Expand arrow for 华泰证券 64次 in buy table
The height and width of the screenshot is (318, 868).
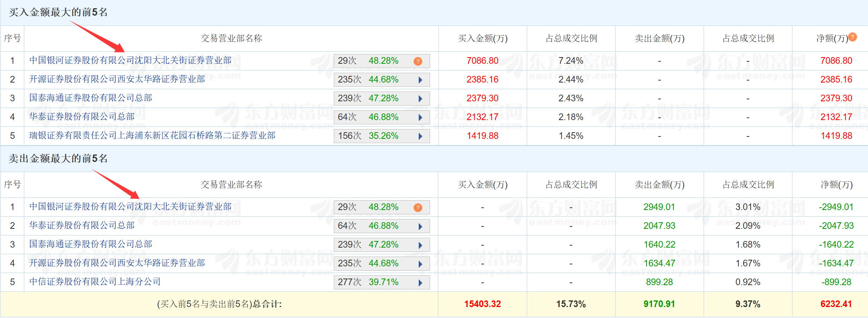[420, 117]
